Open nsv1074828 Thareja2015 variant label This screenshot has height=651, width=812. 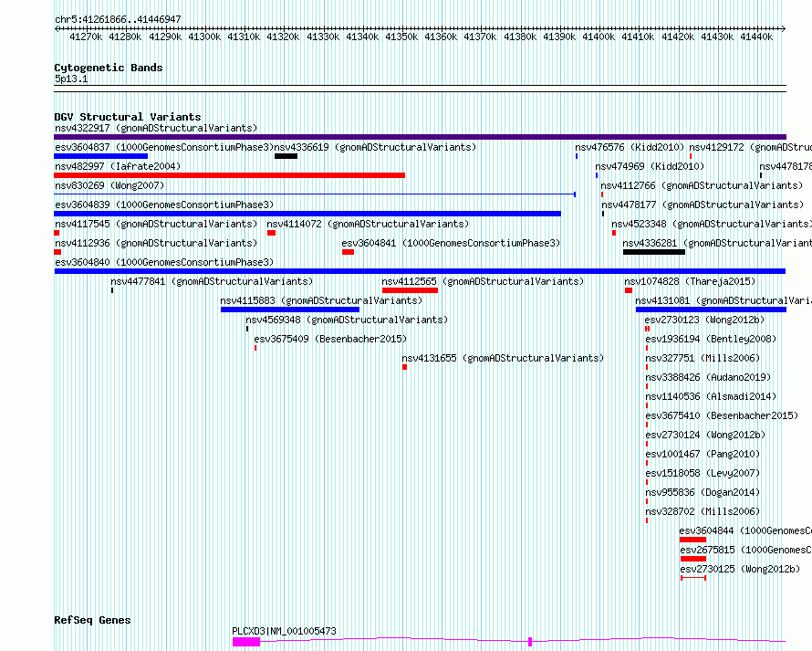690,281
